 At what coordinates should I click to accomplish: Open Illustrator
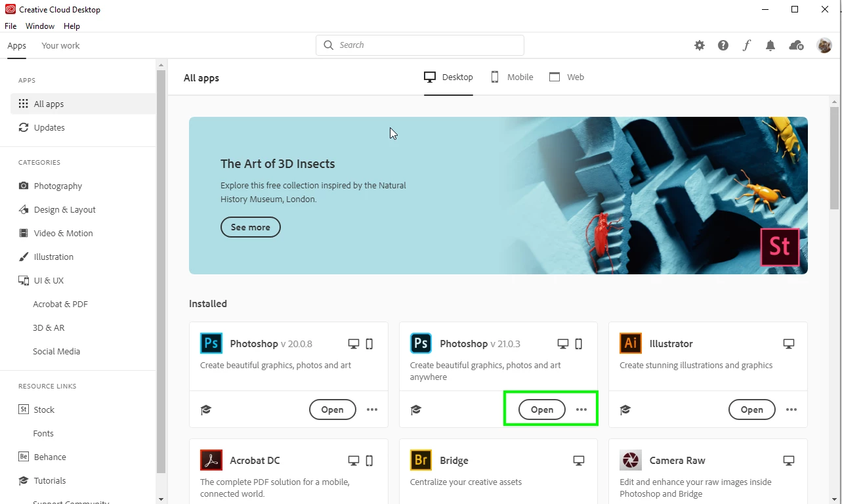point(752,409)
